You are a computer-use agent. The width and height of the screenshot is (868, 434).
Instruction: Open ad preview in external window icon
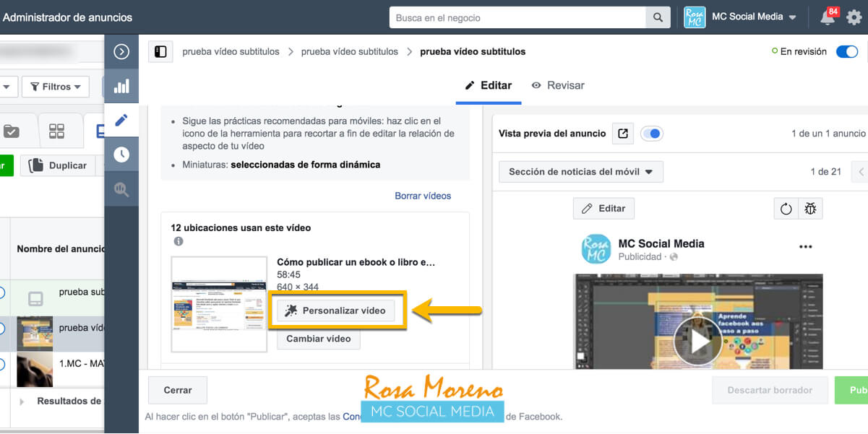(x=623, y=134)
